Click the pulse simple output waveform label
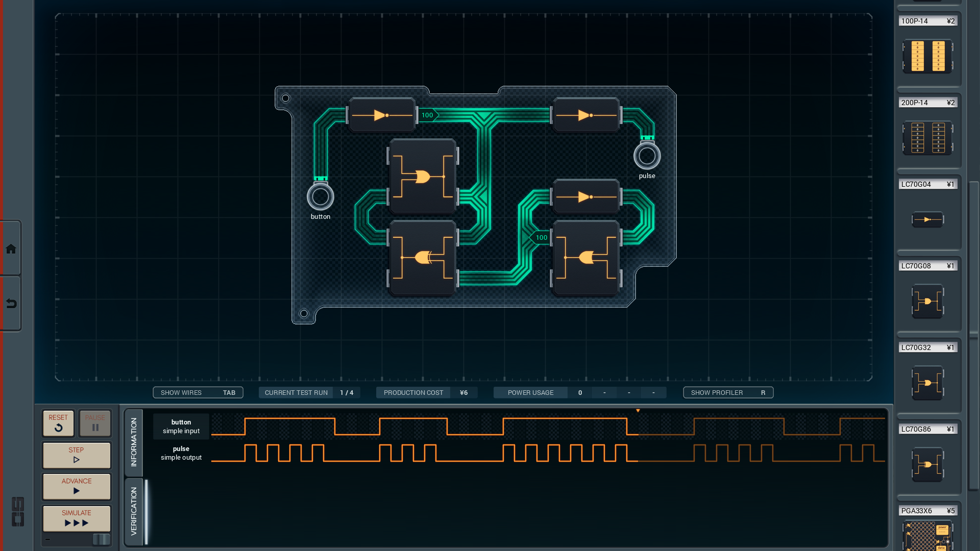Image resolution: width=980 pixels, height=551 pixels. click(181, 453)
